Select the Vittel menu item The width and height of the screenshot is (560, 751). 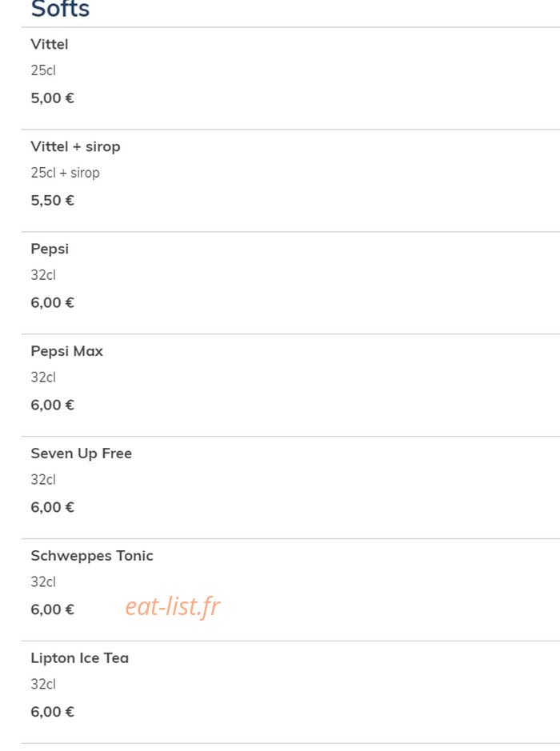pos(50,44)
